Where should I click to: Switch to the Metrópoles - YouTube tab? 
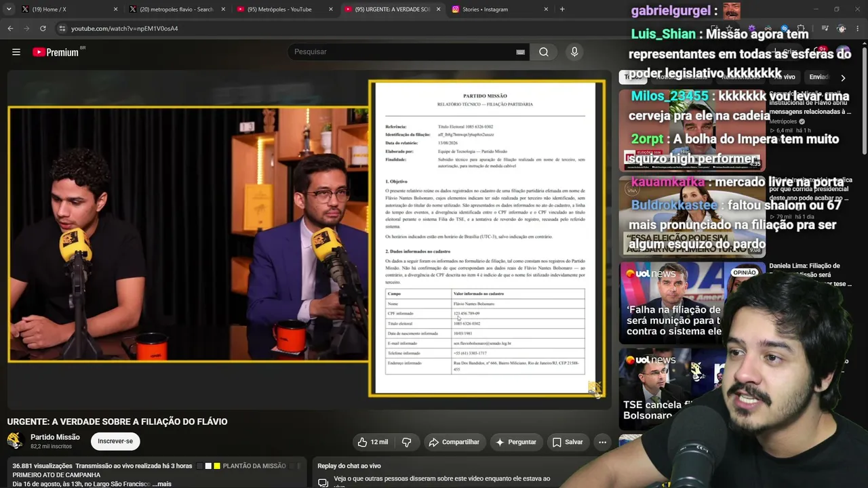[285, 9]
